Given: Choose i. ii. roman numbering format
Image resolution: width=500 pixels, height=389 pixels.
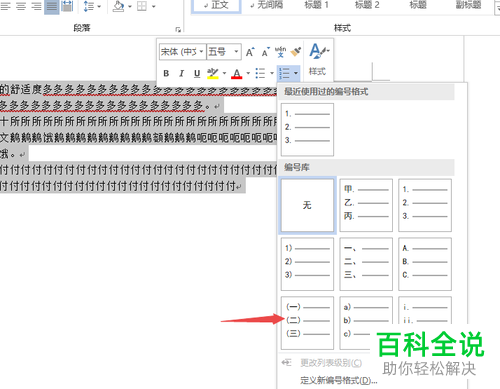Looking at the screenshot, I should point(425,310).
